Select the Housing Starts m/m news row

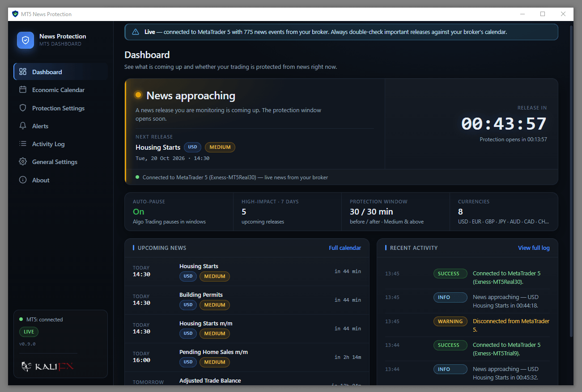tap(247, 329)
